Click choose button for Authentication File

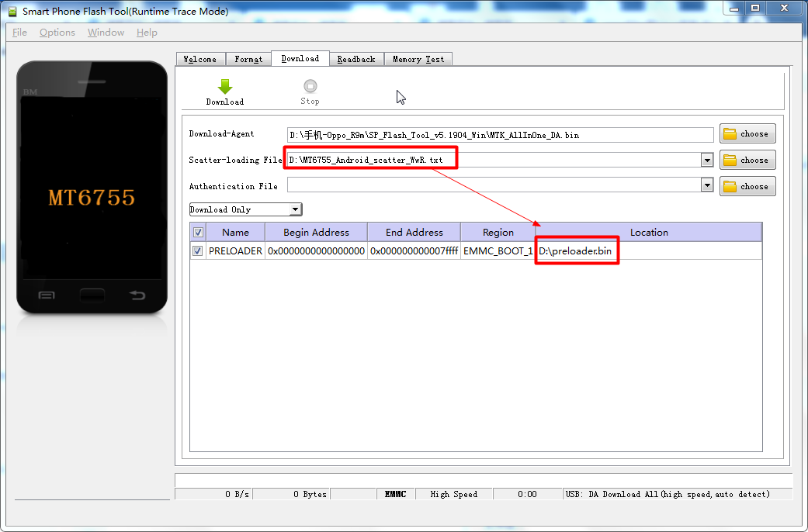pos(747,186)
